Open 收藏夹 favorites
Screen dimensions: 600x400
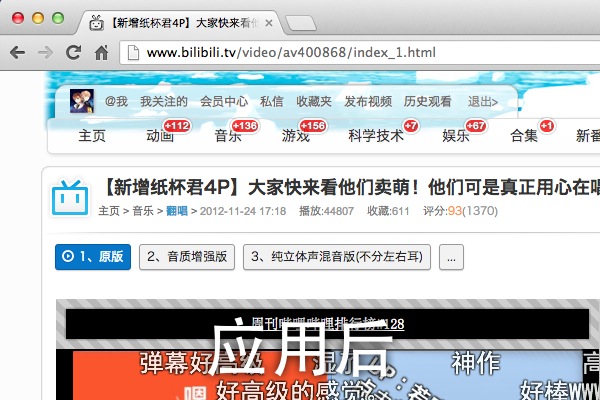pos(314,101)
